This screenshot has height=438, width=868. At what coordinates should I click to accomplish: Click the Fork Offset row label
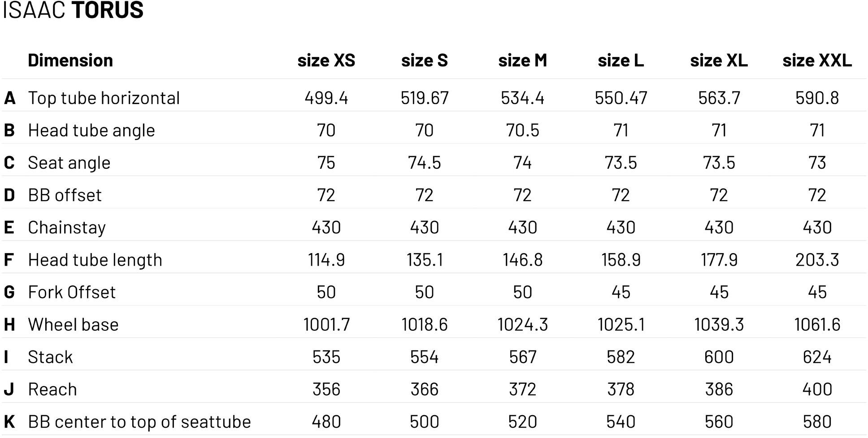[x=72, y=292]
